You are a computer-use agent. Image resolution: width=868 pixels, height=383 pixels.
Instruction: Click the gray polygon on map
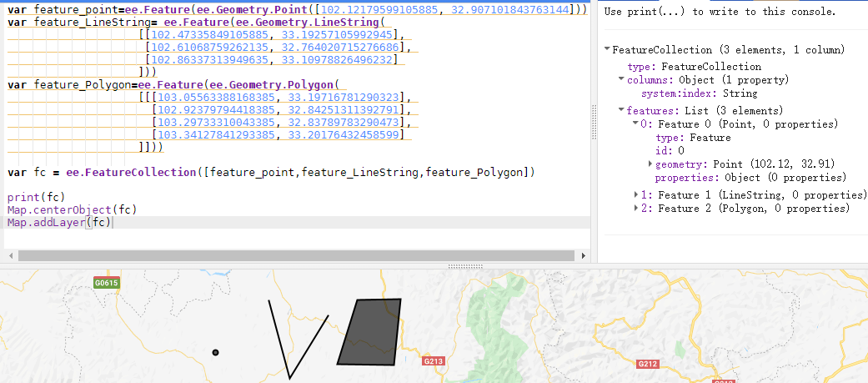(x=369, y=331)
